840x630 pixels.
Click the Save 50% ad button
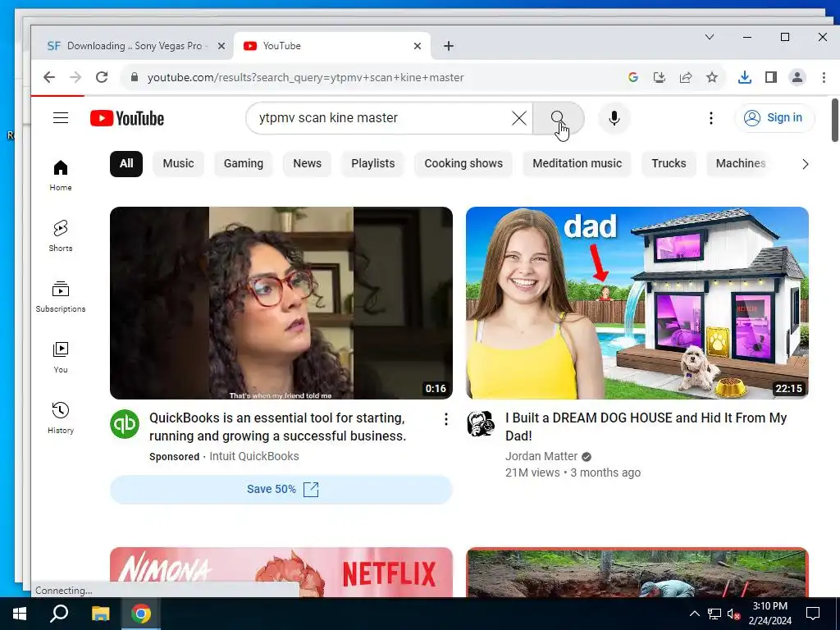click(x=281, y=489)
